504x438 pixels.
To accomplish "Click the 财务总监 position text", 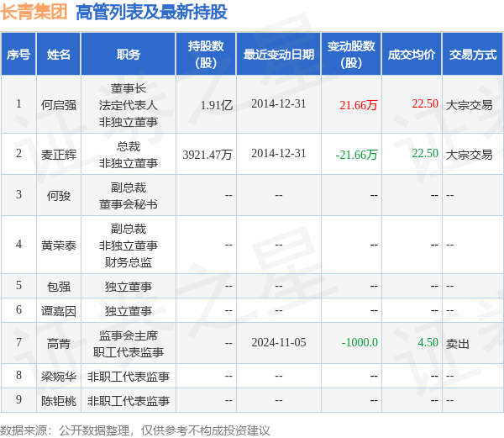I will click(129, 262).
